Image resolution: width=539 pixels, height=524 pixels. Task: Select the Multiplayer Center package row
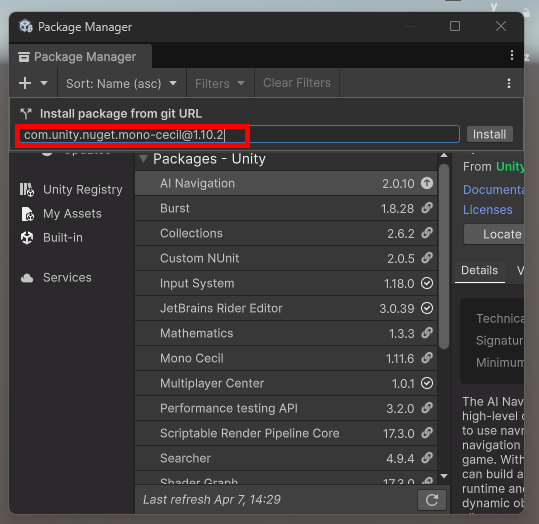click(286, 383)
